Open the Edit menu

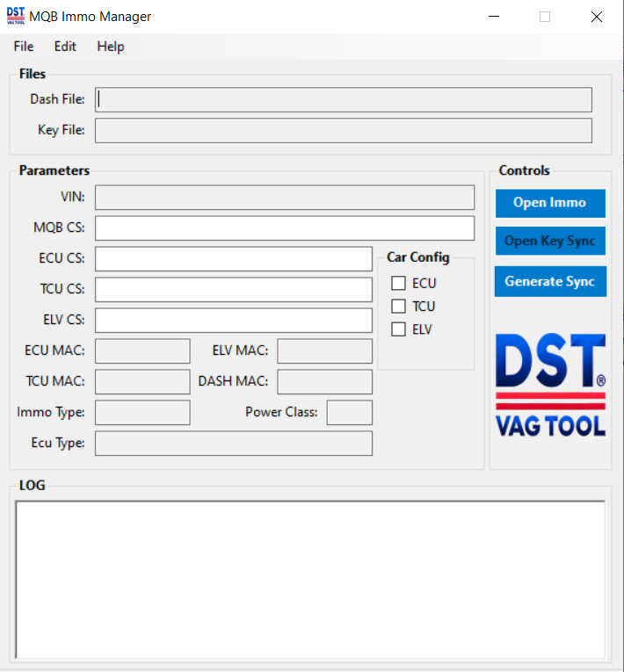(65, 47)
